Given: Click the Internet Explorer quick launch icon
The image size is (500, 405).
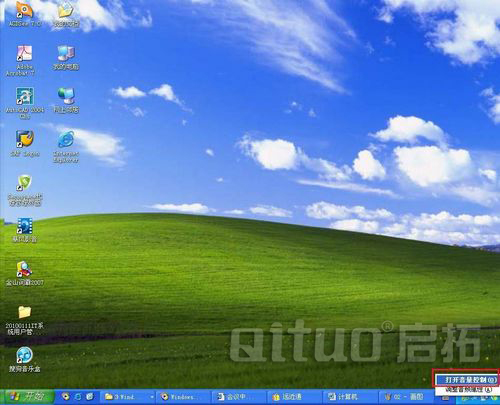Looking at the screenshot, I should coord(78,397).
